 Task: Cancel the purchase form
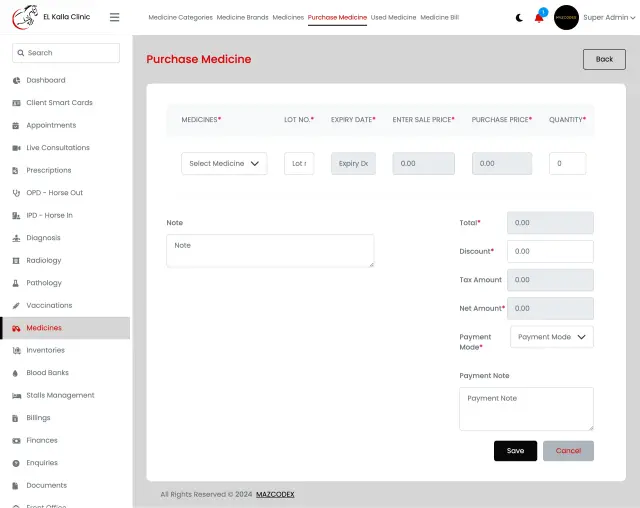pos(568,451)
